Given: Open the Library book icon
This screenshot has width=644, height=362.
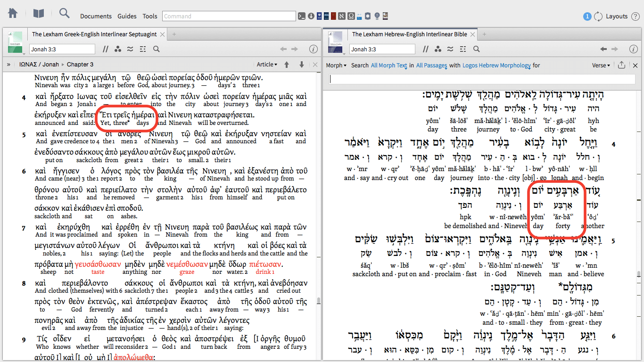Looking at the screenshot, I should (38, 13).
